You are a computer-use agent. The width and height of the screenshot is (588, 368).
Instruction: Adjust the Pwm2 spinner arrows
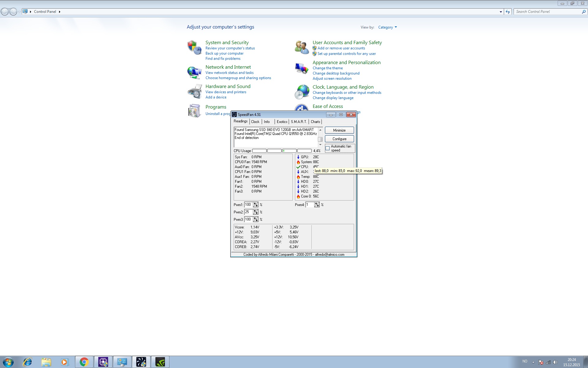(256, 212)
